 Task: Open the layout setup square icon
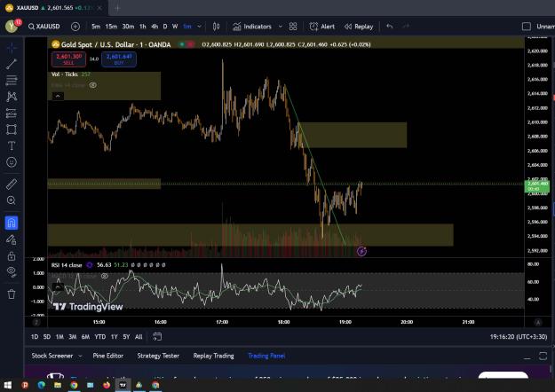tap(527, 27)
